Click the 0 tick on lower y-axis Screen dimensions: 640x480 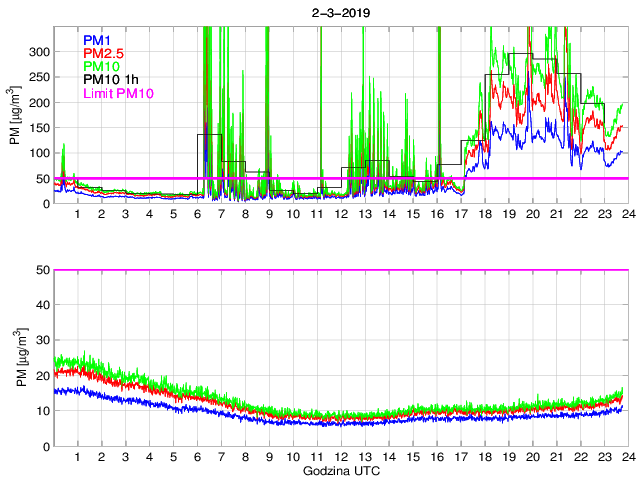point(45,445)
